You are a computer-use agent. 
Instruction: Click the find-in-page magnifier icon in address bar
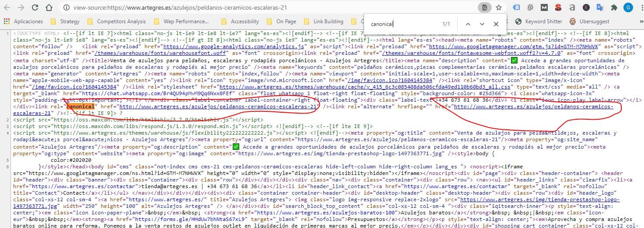point(484,7)
